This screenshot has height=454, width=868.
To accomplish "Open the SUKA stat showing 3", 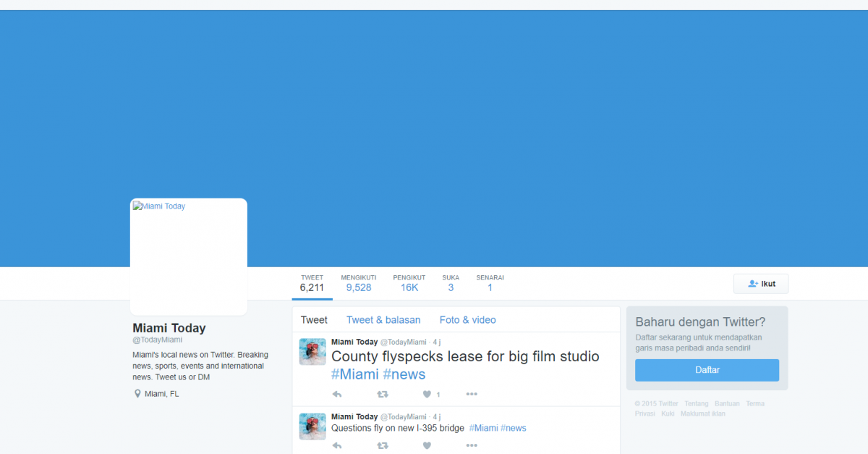I will (451, 283).
